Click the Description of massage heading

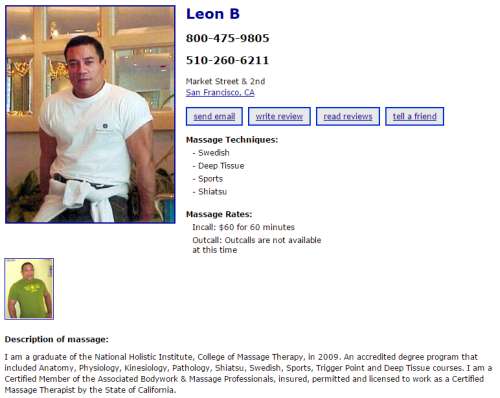57,339
